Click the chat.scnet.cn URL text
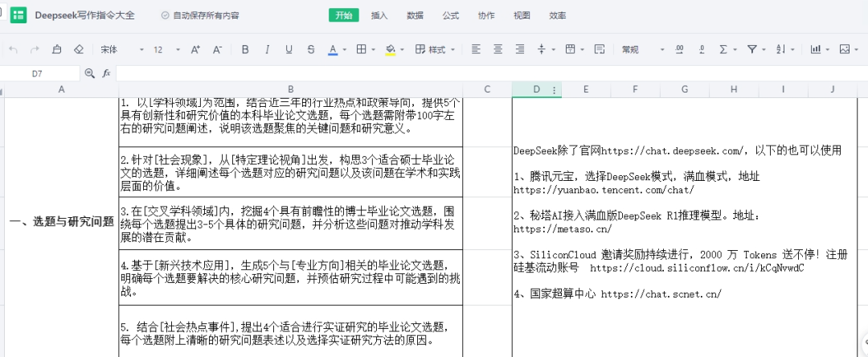 click(661, 294)
